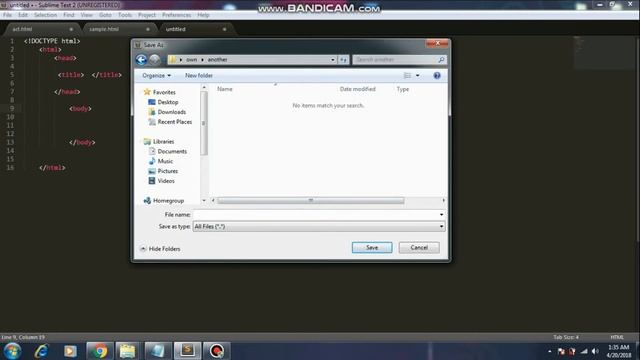Click the horizontal scrollbar in file list
Viewport: 640px width, 360px height.
[x=311, y=200]
